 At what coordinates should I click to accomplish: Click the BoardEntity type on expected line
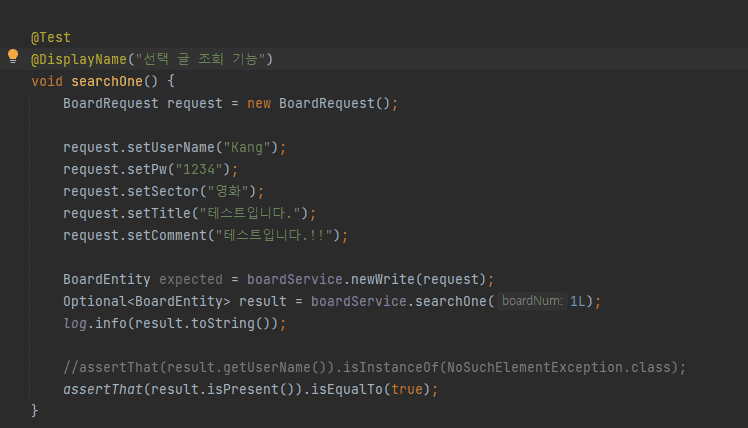107,279
